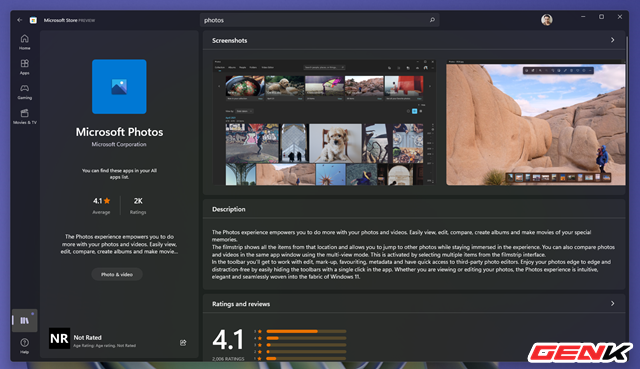Open the Microsoft Corporation publisher link
This screenshot has width=640, height=369.
[119, 144]
